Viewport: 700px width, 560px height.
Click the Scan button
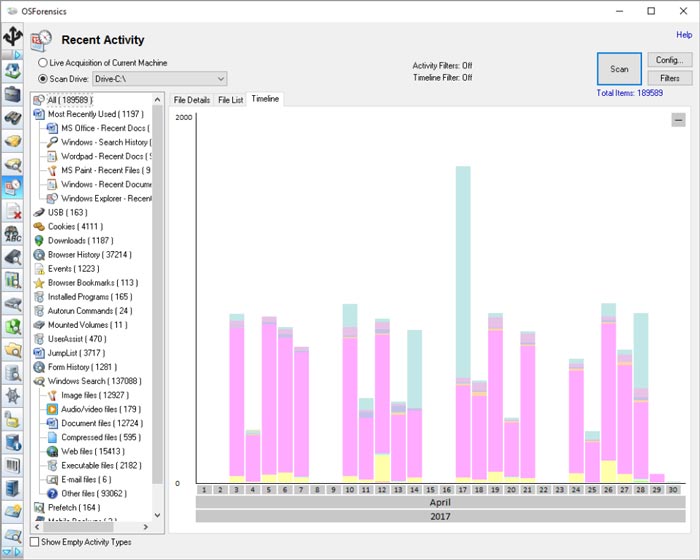tap(619, 69)
